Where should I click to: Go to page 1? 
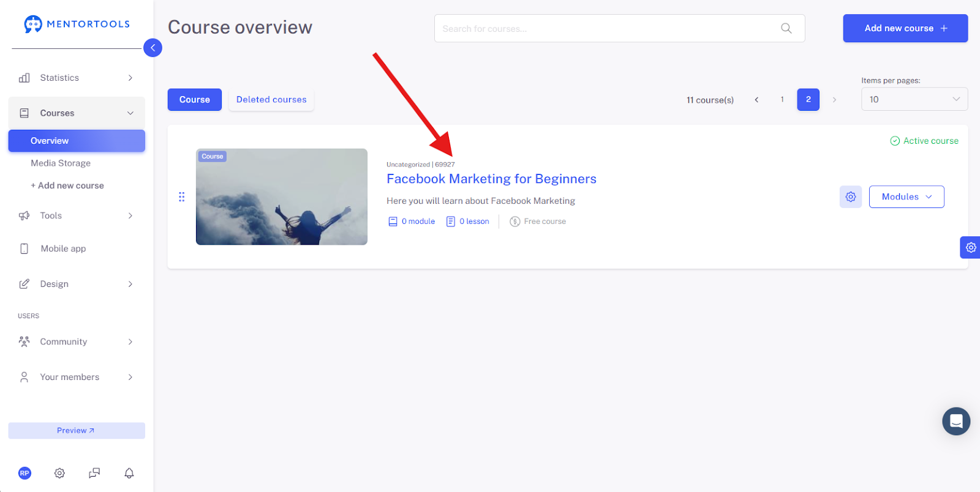[782, 100]
